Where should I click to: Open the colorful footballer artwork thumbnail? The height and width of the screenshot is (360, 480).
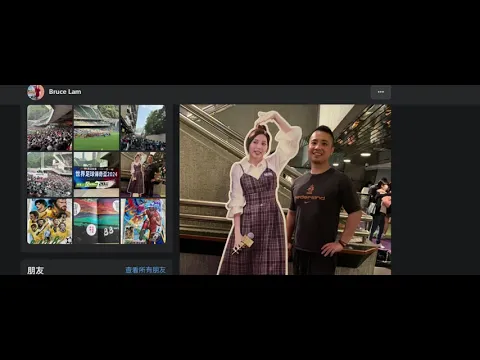[x=143, y=221]
